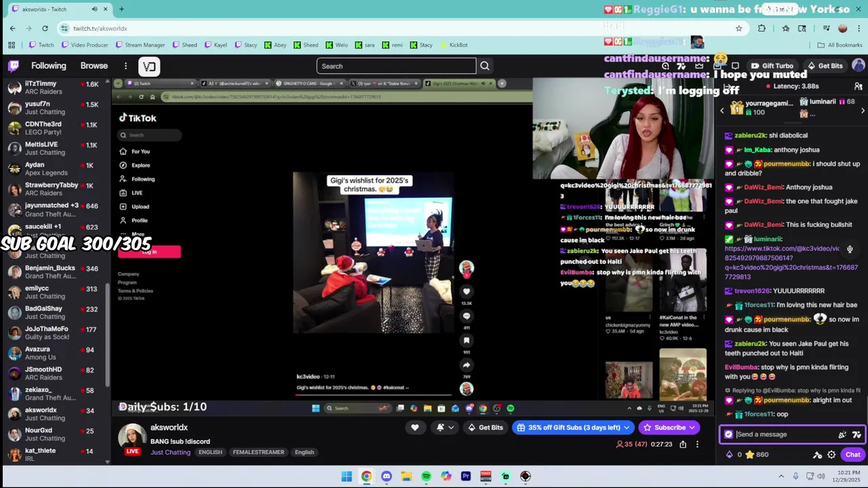
Task: Open a new Chrome tab
Action: point(121,9)
